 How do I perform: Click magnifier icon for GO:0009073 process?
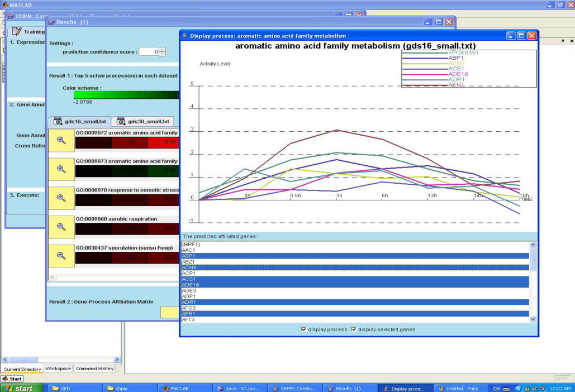pyautogui.click(x=61, y=170)
